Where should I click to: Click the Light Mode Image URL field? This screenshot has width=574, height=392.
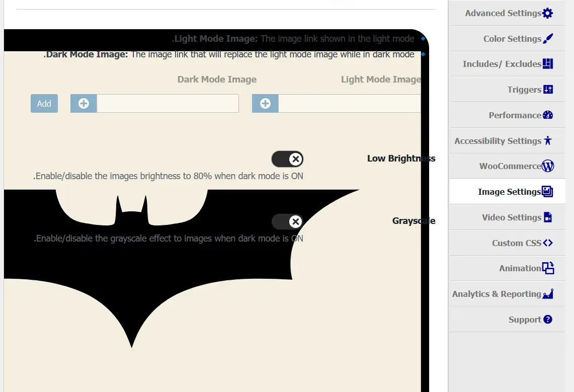pos(350,103)
